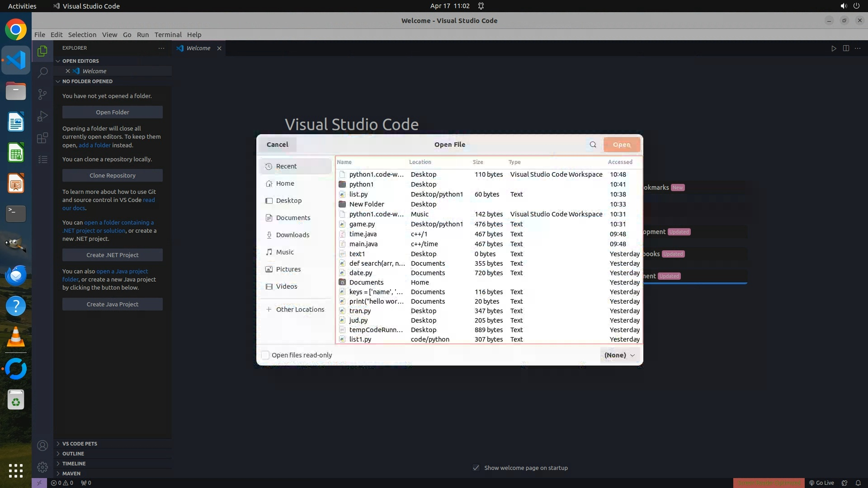Open the (None) file filter dropdown
Viewport: 868px width, 488px height.
(619, 355)
